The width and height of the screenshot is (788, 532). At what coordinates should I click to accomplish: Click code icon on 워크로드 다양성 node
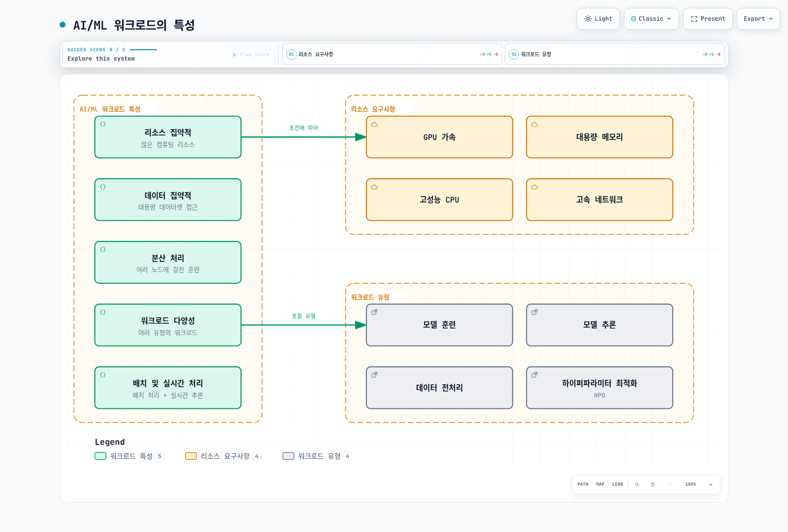click(103, 312)
